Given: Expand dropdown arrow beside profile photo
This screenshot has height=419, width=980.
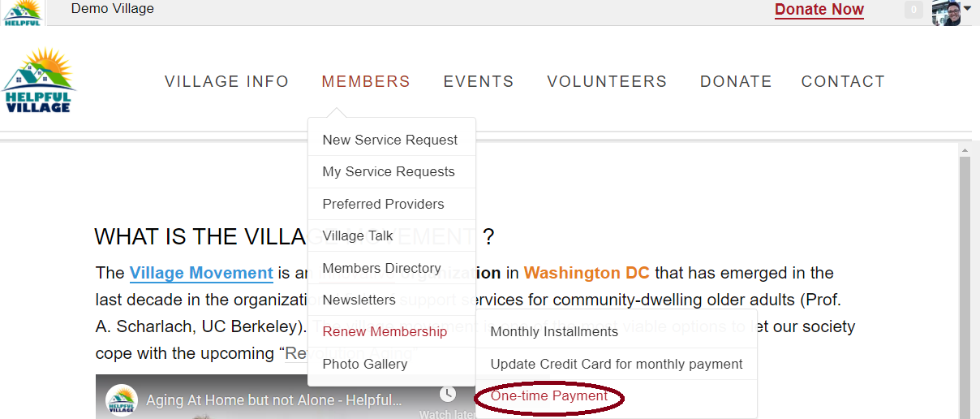Looking at the screenshot, I should pyautogui.click(x=967, y=8).
